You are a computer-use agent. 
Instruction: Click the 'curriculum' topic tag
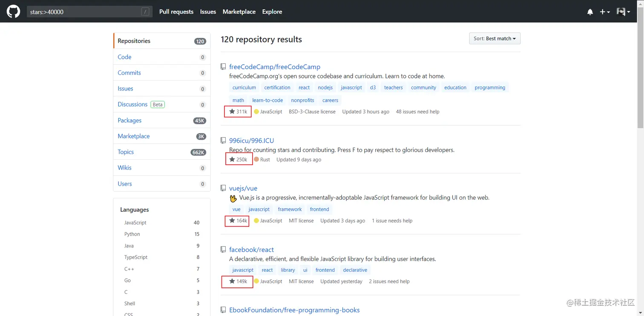tap(244, 88)
